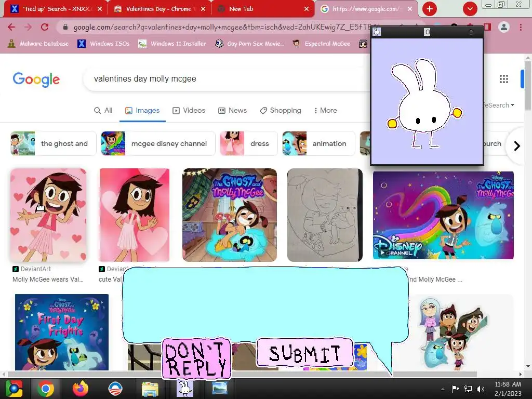Click the browser forward arrow
Screen dimensions: 532x399
28,27
